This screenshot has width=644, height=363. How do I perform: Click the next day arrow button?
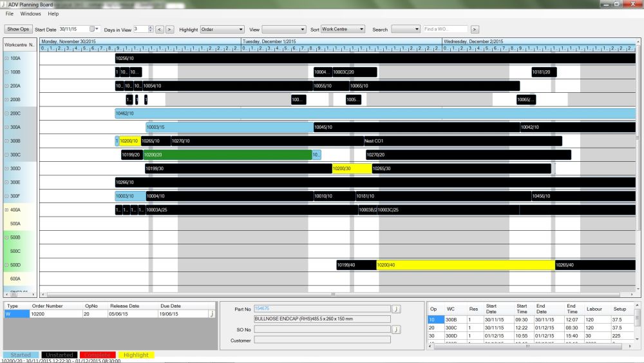pos(170,29)
